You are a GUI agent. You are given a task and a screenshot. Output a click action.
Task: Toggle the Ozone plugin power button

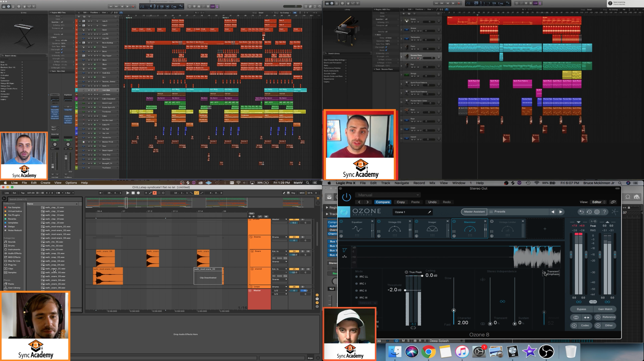346,197
